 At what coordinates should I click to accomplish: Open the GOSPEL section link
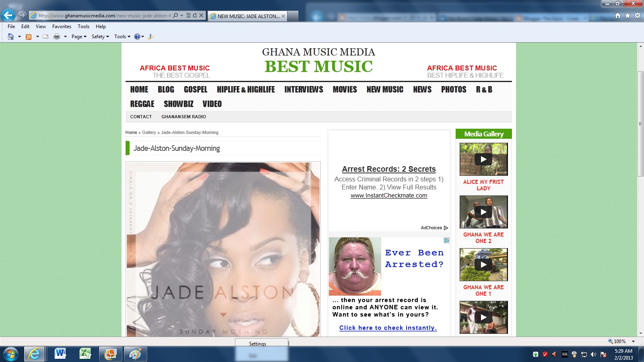pyautogui.click(x=196, y=89)
